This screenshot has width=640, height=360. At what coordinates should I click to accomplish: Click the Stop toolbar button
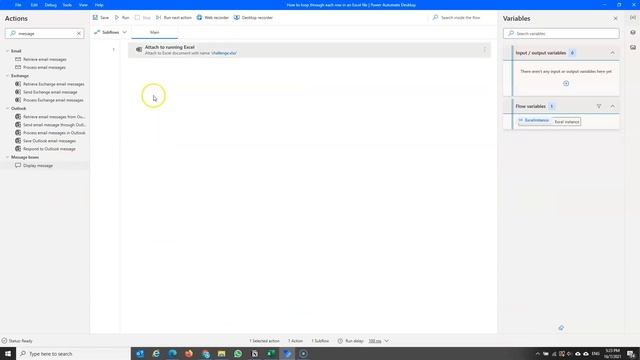coord(143,18)
